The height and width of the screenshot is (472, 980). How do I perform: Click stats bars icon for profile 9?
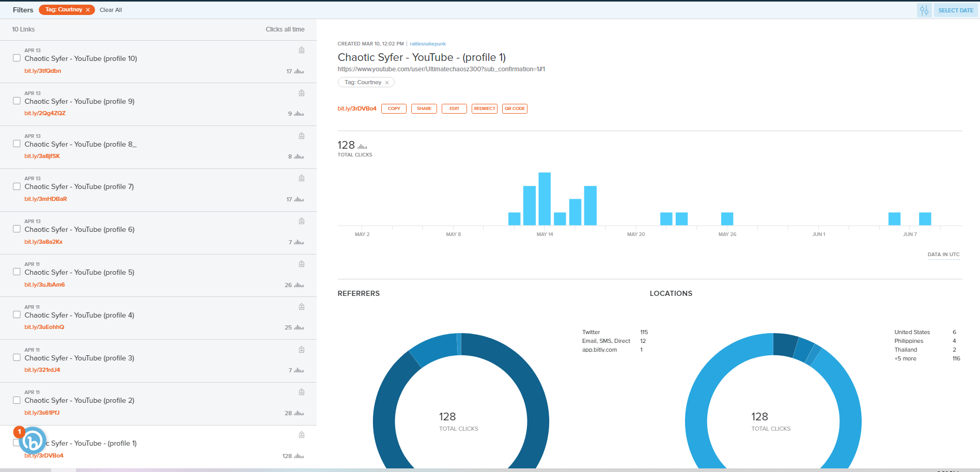pyautogui.click(x=299, y=114)
